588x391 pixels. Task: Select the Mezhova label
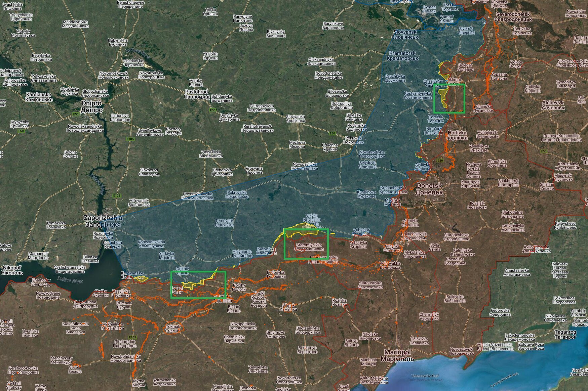coord(297,145)
